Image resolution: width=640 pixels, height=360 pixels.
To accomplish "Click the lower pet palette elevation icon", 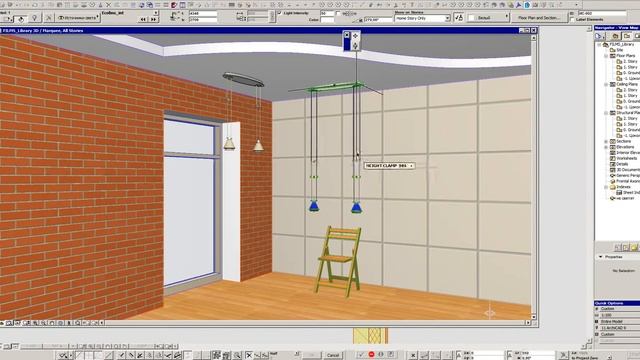I will [355, 46].
